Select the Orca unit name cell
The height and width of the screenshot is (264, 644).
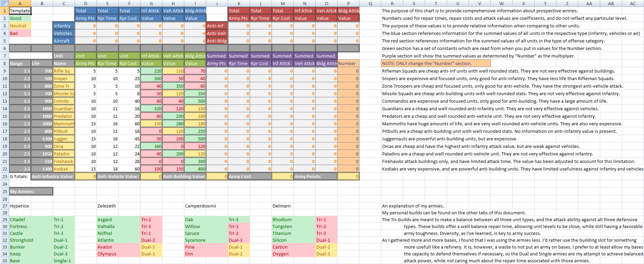pos(64,146)
